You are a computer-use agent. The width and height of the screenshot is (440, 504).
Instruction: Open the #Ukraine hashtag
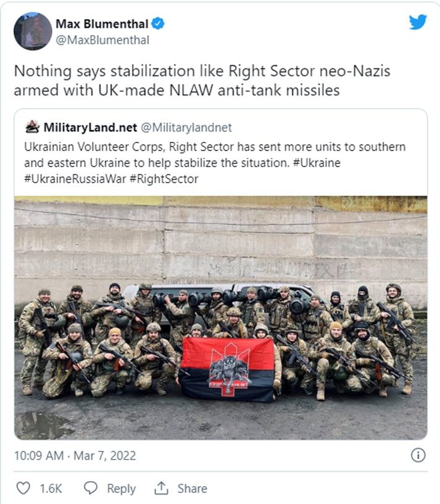tap(318, 163)
